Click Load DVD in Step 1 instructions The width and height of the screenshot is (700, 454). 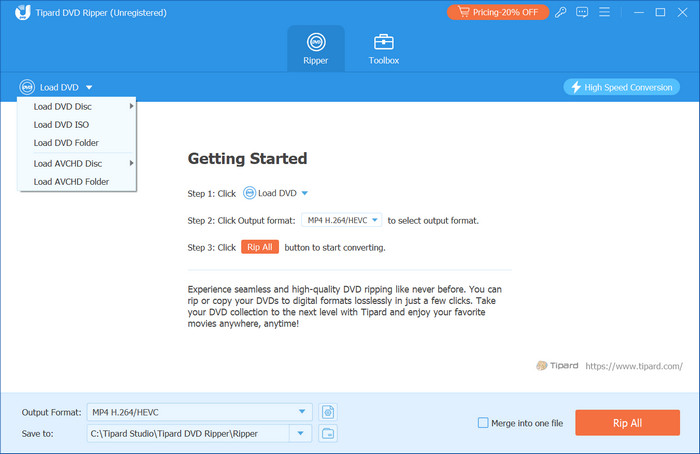tap(277, 193)
